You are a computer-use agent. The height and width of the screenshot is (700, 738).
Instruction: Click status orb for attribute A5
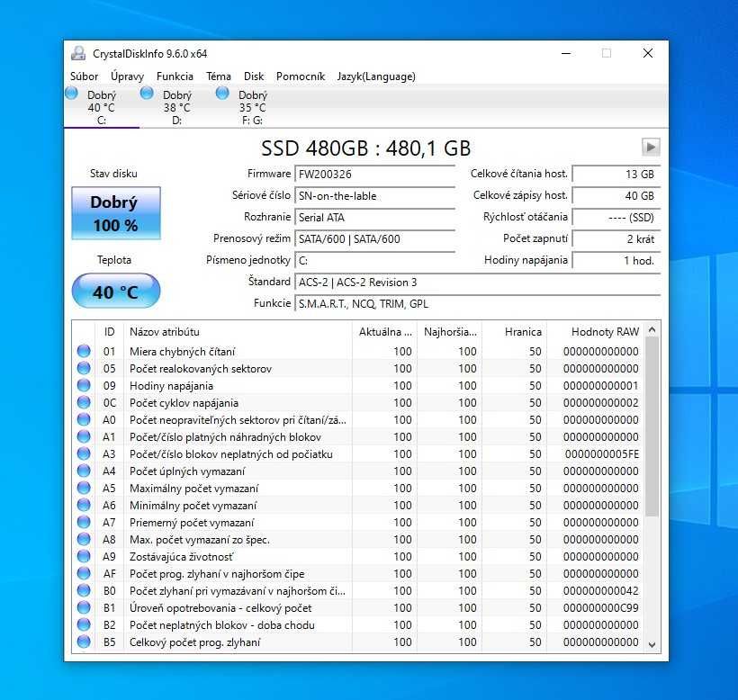(x=84, y=488)
